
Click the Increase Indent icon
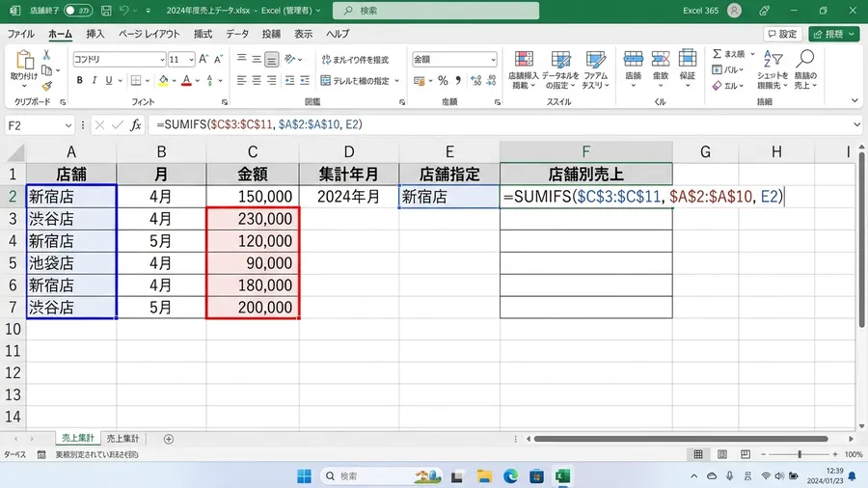305,81
